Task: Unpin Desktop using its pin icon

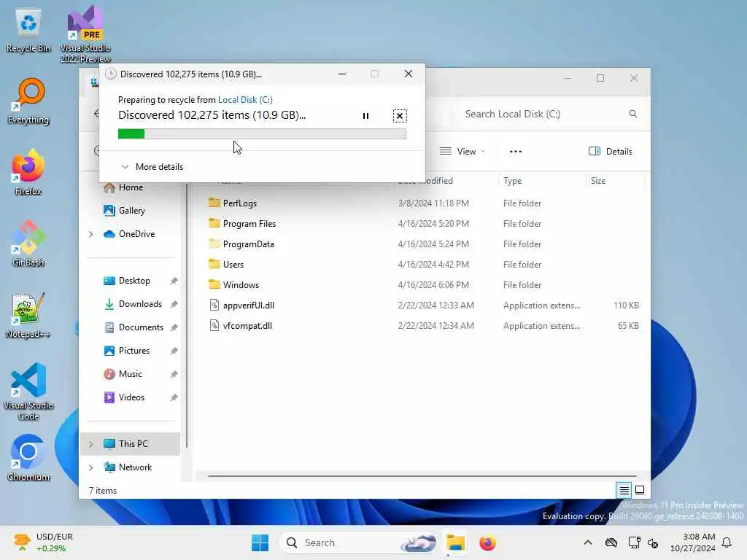Action: click(174, 281)
